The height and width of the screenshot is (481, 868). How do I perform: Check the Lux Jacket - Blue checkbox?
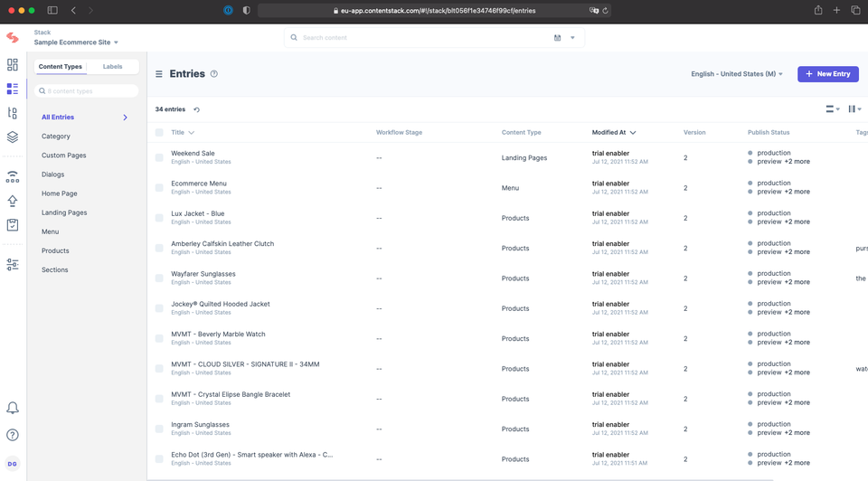[159, 218]
